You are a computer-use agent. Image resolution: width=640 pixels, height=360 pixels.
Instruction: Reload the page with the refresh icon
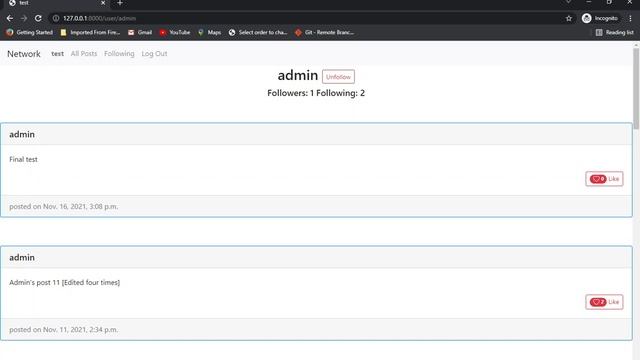pos(38,18)
